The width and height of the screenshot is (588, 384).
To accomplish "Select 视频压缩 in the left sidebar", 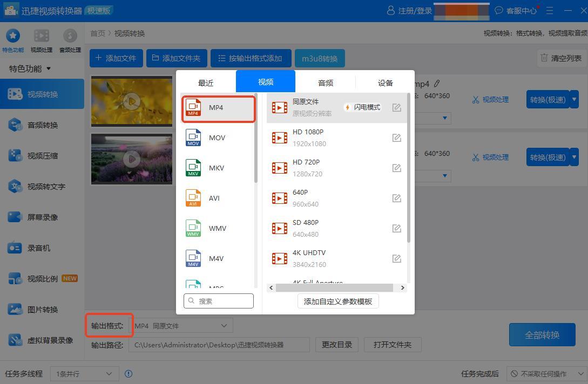I will 42,156.
